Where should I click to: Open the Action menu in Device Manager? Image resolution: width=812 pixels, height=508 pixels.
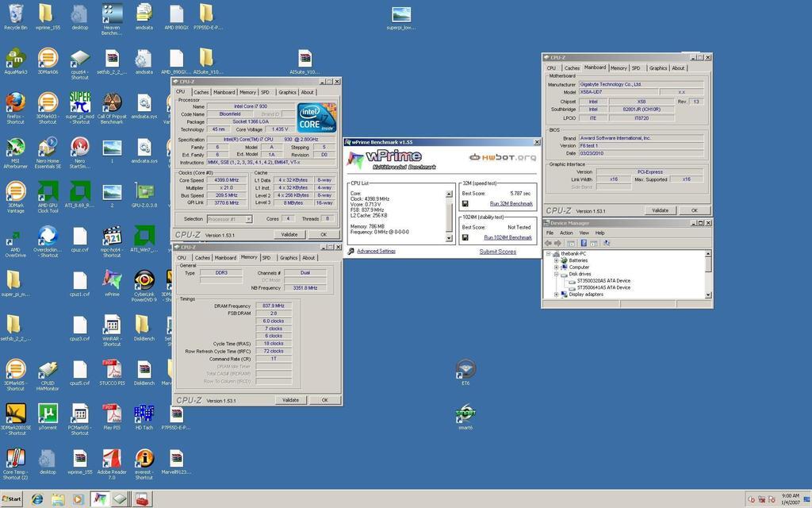566,233
